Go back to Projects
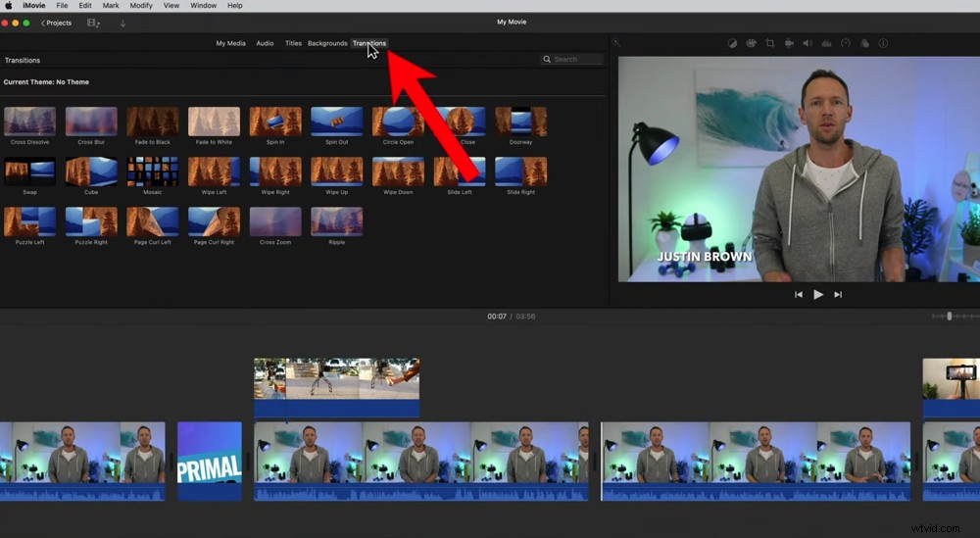 [56, 24]
